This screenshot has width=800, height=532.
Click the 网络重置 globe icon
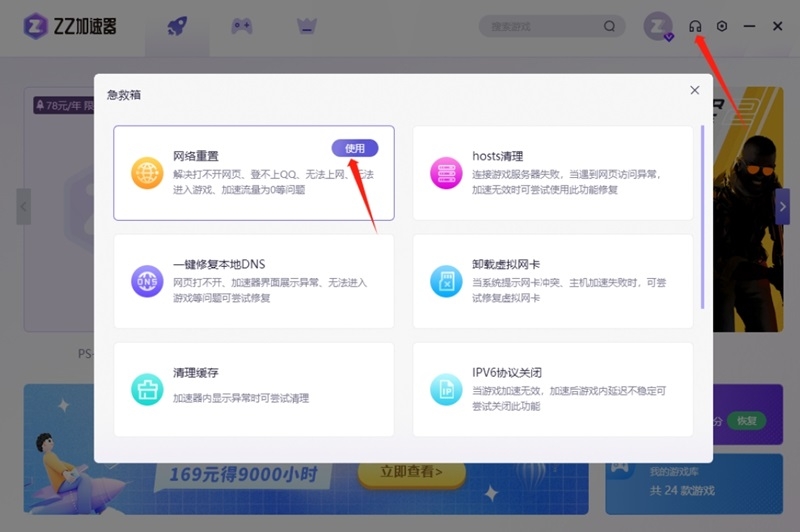click(x=147, y=173)
